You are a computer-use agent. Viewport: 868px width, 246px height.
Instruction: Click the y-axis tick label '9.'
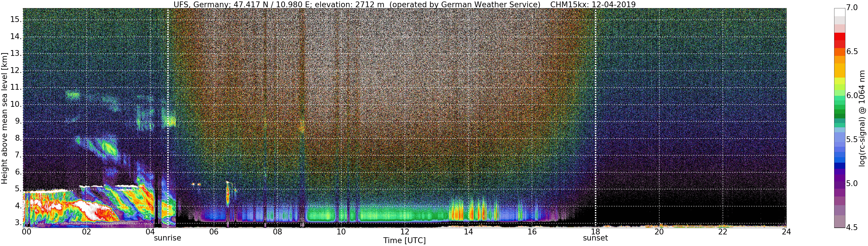(x=18, y=121)
